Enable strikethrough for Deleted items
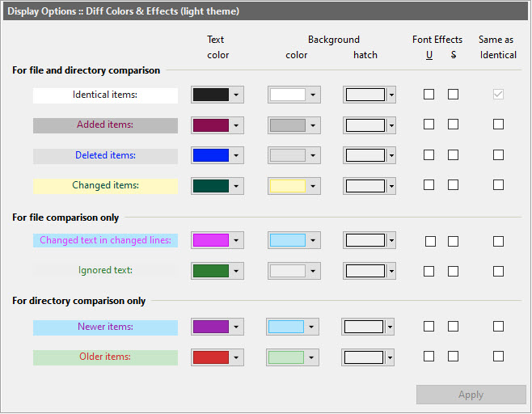 [454, 155]
